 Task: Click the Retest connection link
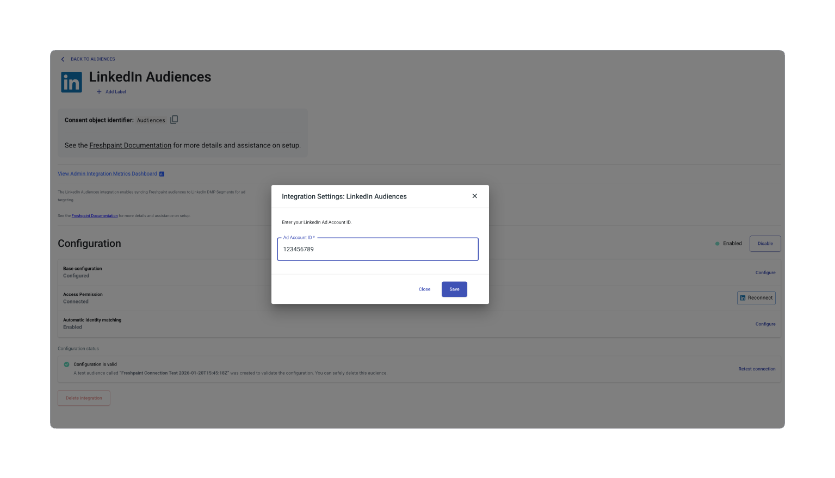(x=756, y=369)
